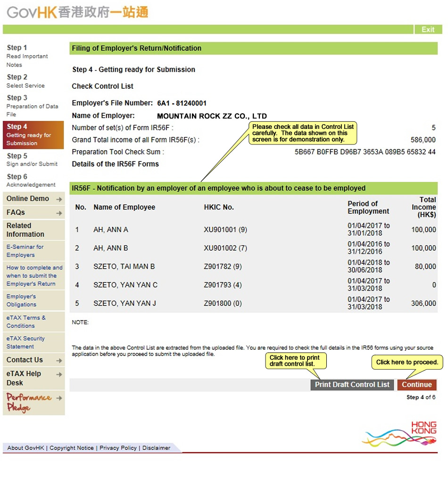Open E-Seminar for Employers link
Screen dimensions: 448x482
(x=25, y=251)
